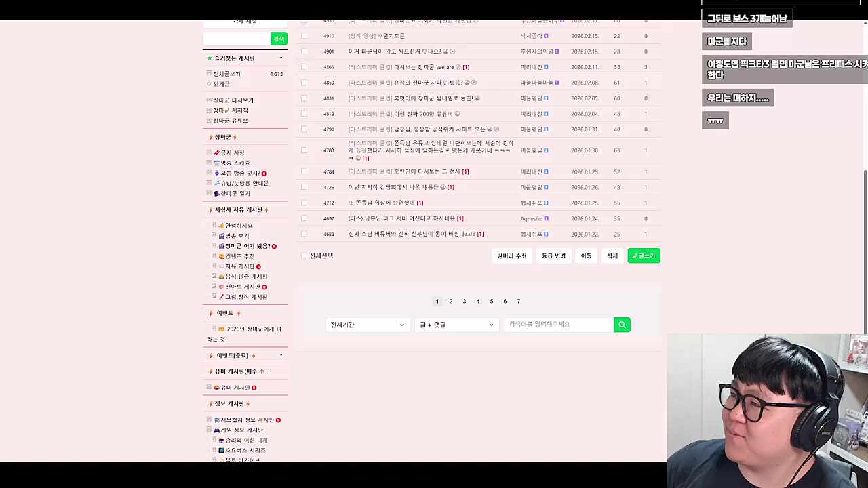Click the star icon next to 즐겨찾는 게시판
Image resolution: width=868 pixels, height=488 pixels.
click(211, 58)
